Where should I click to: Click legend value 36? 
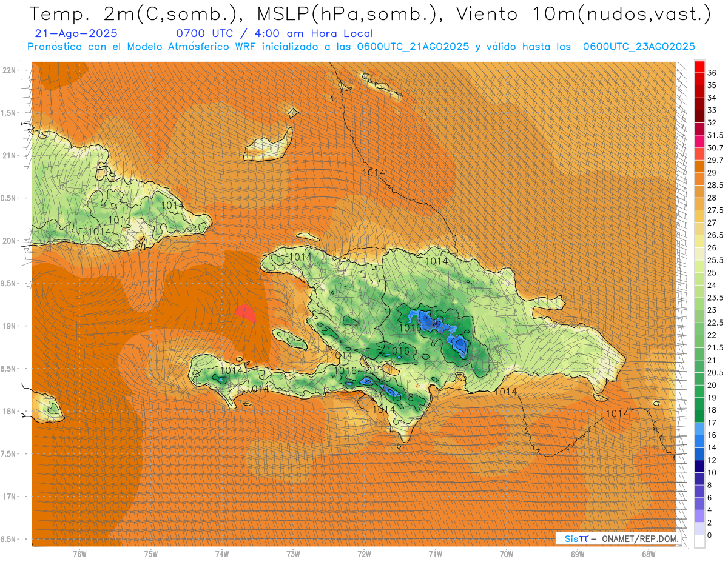(712, 73)
